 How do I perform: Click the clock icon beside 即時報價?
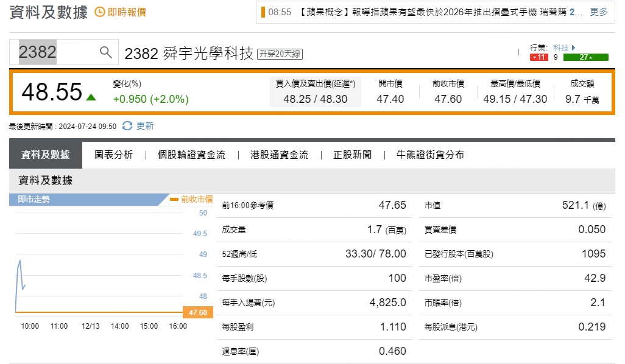coord(100,12)
